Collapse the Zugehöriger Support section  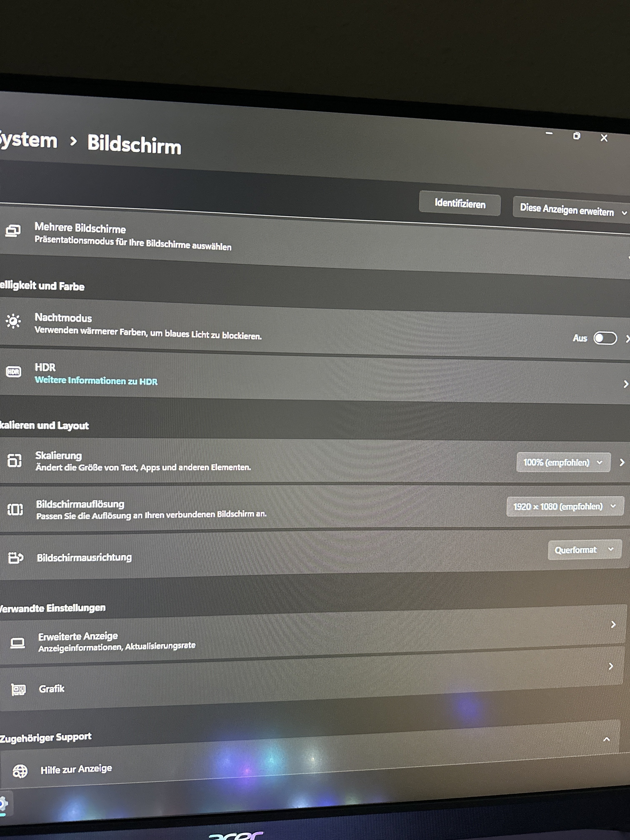pos(606,739)
